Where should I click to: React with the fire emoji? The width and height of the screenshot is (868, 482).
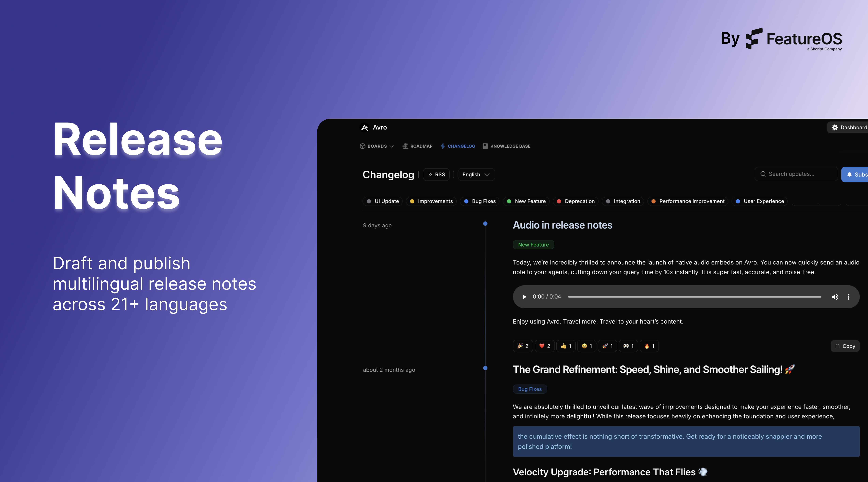point(649,346)
